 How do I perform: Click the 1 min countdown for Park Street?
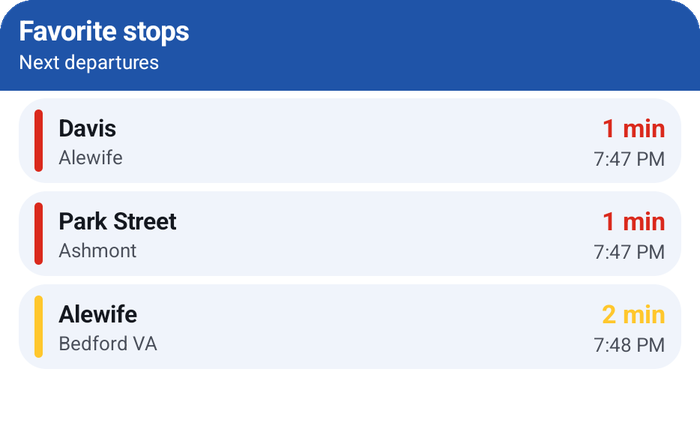[634, 222]
